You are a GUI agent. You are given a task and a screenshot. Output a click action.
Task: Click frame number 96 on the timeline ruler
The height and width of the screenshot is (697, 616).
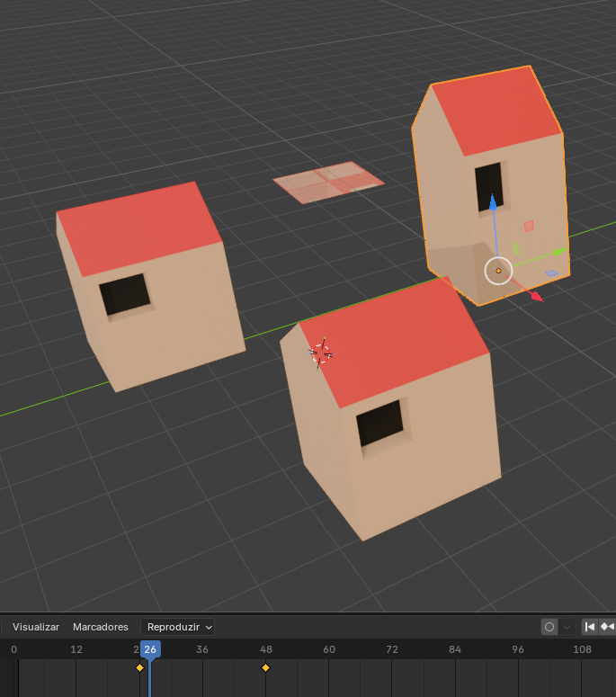pos(518,649)
